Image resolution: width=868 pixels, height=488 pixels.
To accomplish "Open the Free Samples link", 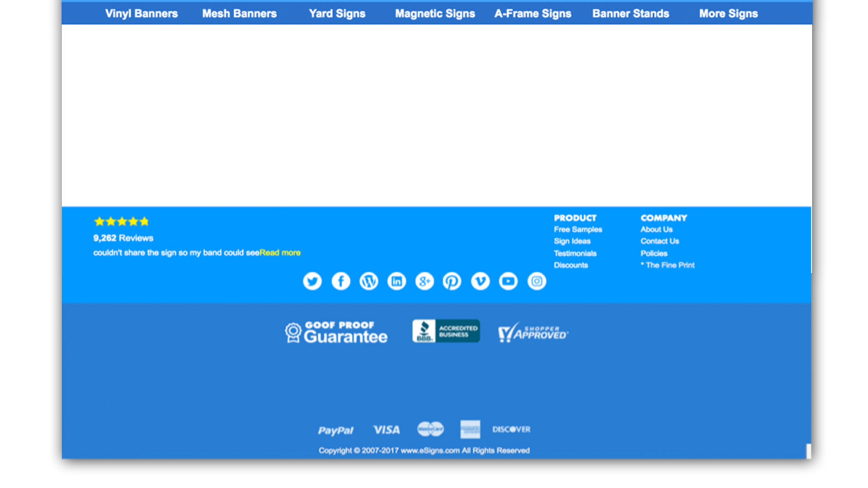I will point(578,230).
